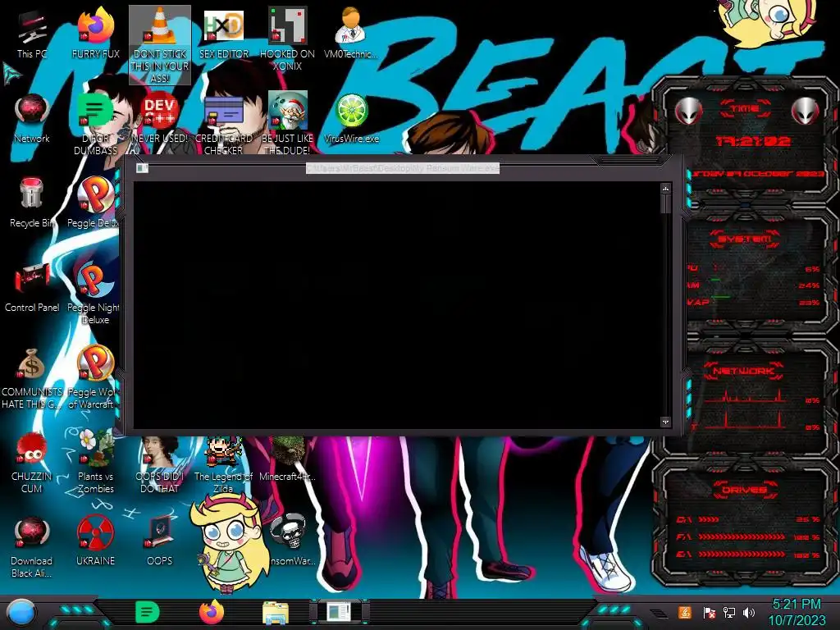Open the This PC desktop icon

[x=32, y=34]
